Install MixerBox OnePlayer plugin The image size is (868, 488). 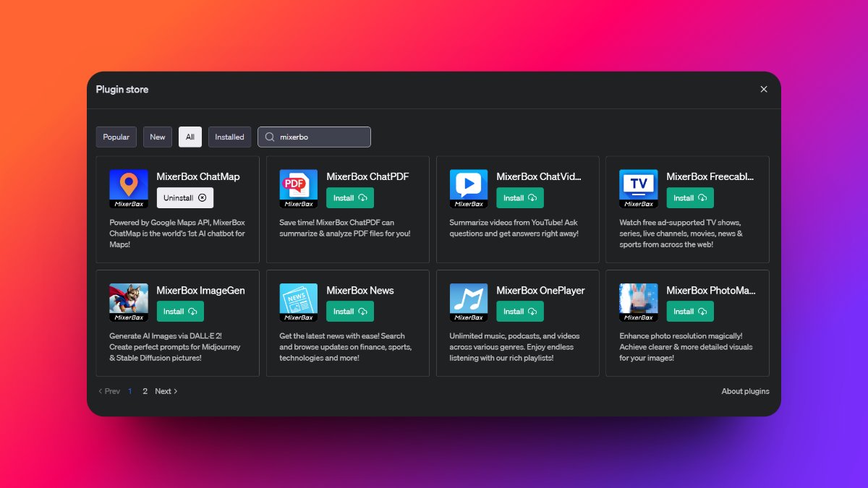click(x=520, y=312)
